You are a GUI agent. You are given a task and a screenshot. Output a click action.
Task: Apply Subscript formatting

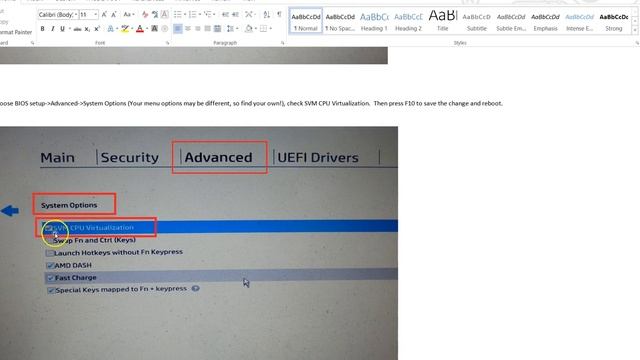[87, 29]
